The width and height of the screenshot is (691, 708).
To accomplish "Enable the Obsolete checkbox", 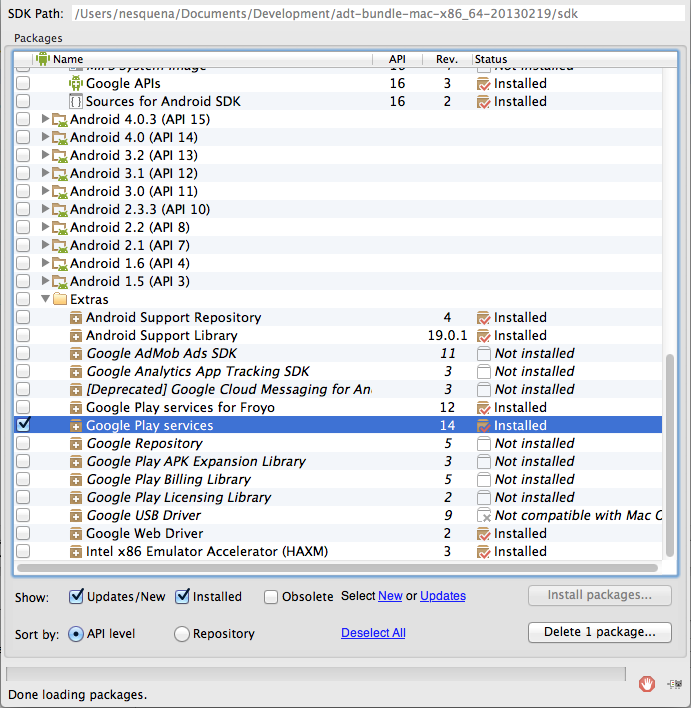I will point(271,597).
